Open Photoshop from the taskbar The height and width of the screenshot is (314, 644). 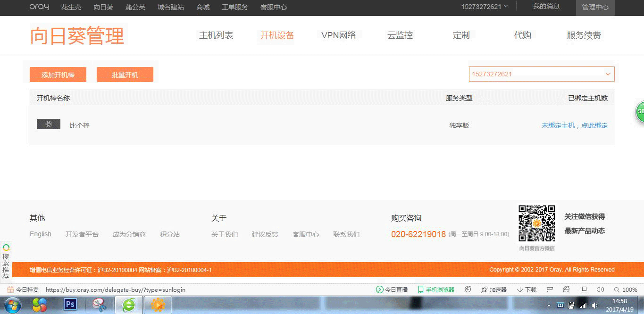pyautogui.click(x=70, y=305)
